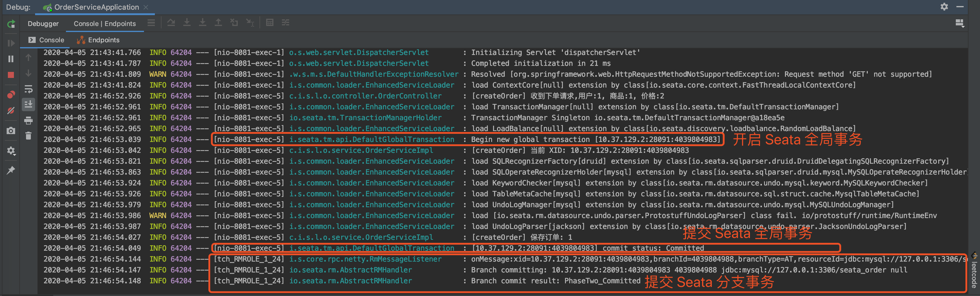
Task: Close the OrderServiceApplication debug tab
Action: (146, 7)
